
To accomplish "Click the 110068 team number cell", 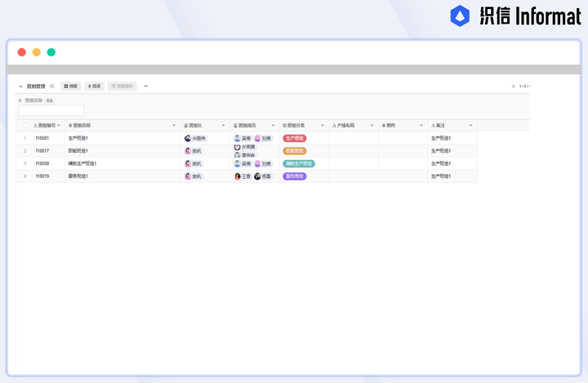I will [42, 163].
